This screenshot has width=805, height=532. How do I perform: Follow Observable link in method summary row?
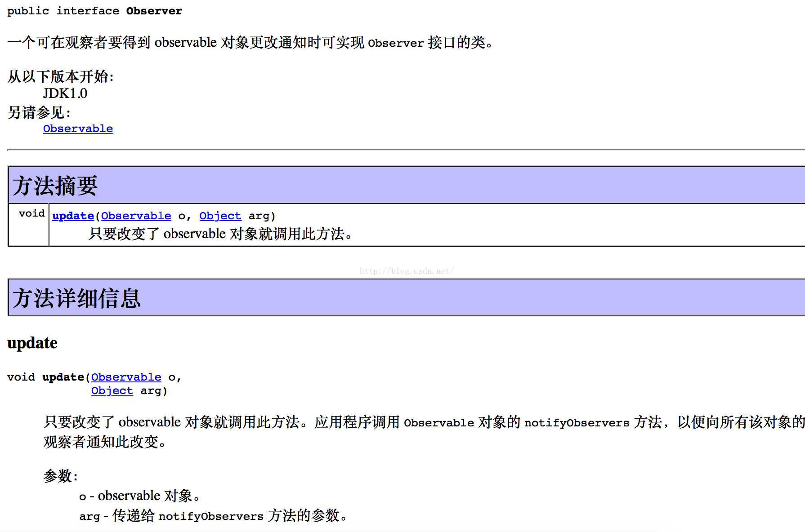136,216
